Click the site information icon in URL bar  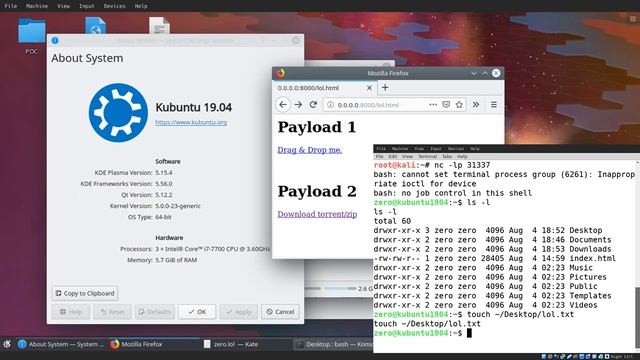click(330, 105)
